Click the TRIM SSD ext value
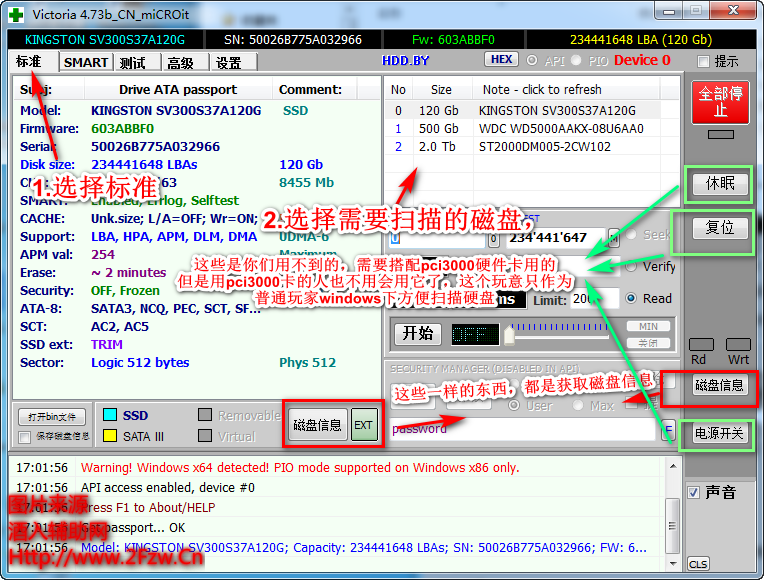764x580 pixels. [107, 345]
